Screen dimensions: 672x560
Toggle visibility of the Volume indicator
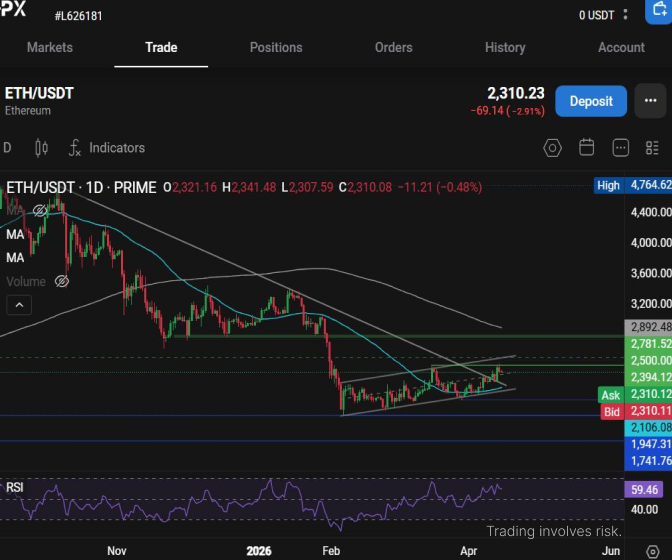[62, 282]
